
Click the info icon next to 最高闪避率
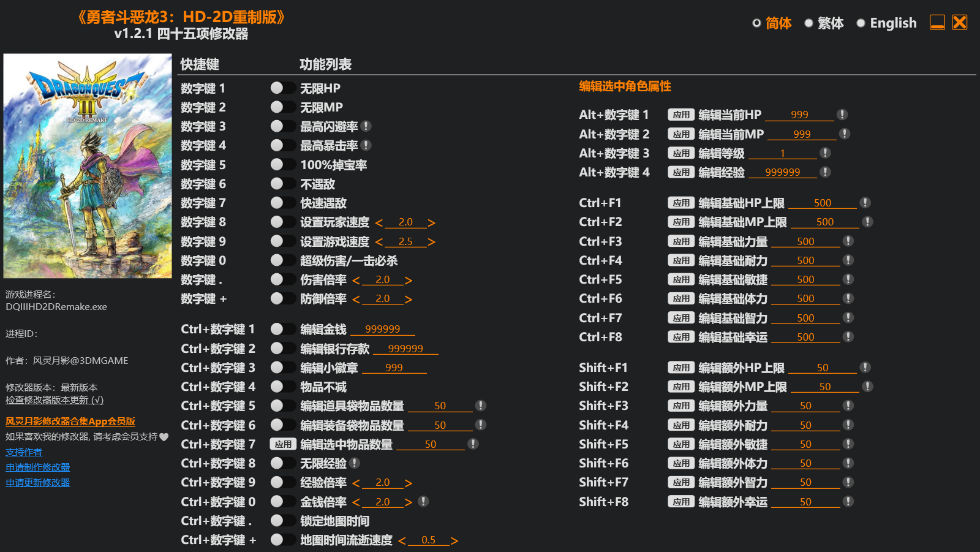pos(366,126)
